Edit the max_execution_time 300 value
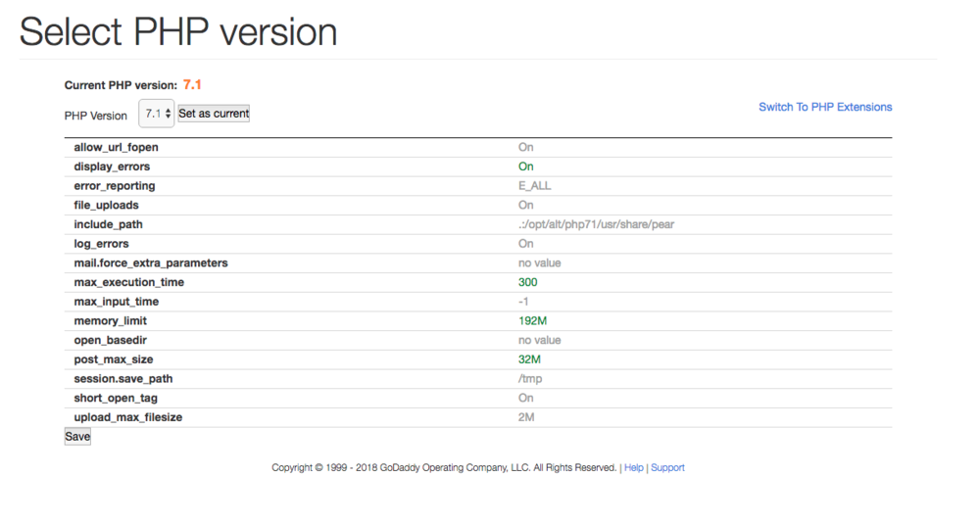 [x=527, y=282]
